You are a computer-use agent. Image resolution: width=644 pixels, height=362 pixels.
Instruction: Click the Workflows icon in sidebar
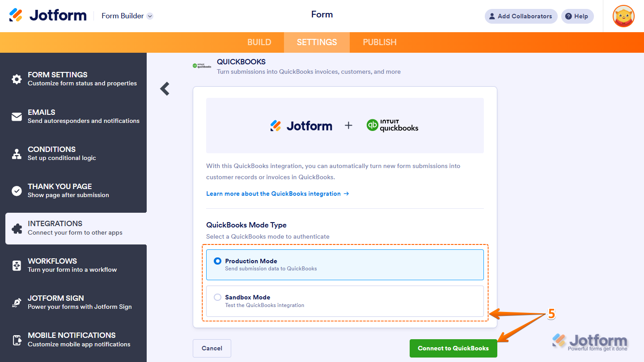tap(17, 265)
